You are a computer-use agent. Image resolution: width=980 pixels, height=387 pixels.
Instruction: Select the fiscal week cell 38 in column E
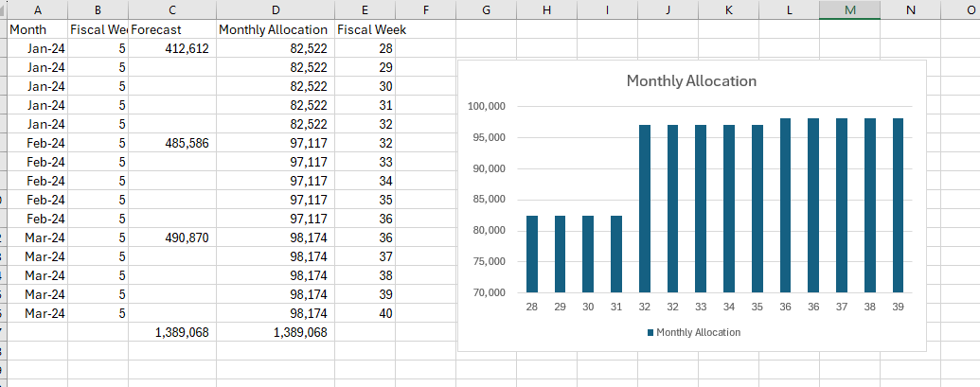pyautogui.click(x=365, y=275)
